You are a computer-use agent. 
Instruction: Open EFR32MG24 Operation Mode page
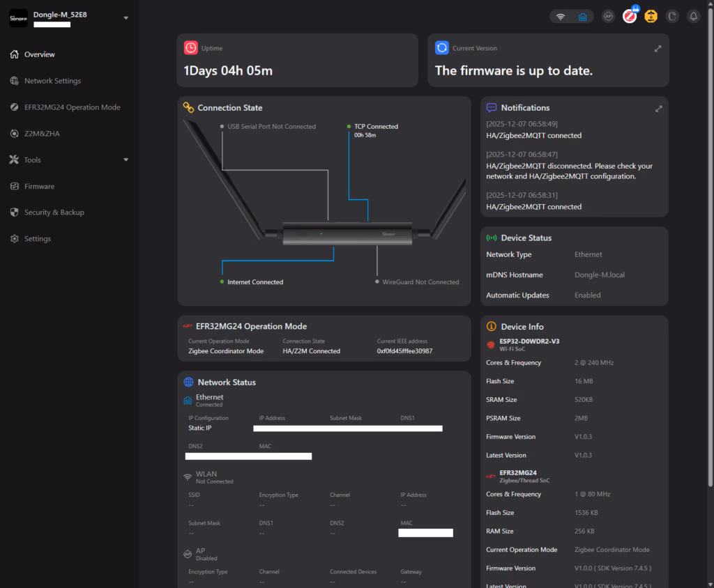tap(72, 107)
